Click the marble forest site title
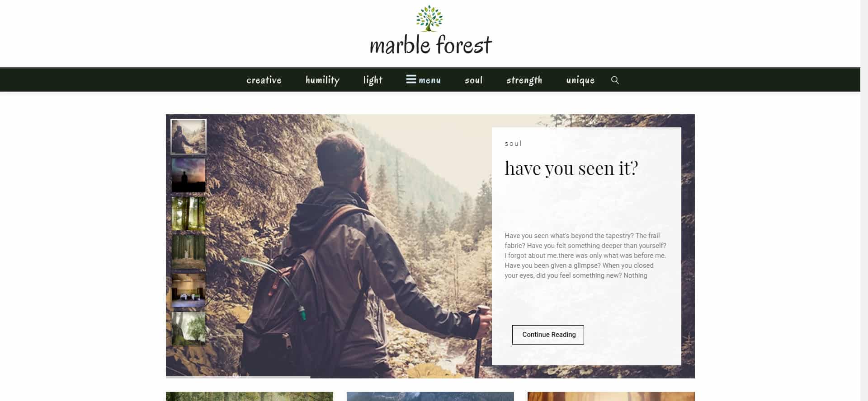Image resolution: width=868 pixels, height=401 pixels. [x=430, y=45]
